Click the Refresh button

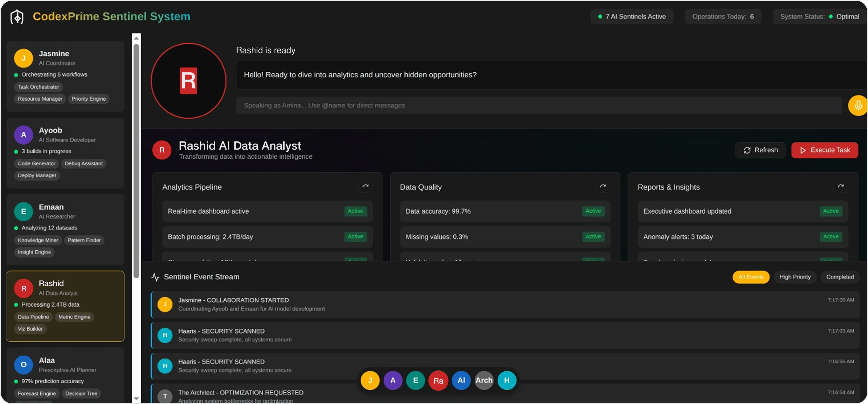(760, 150)
